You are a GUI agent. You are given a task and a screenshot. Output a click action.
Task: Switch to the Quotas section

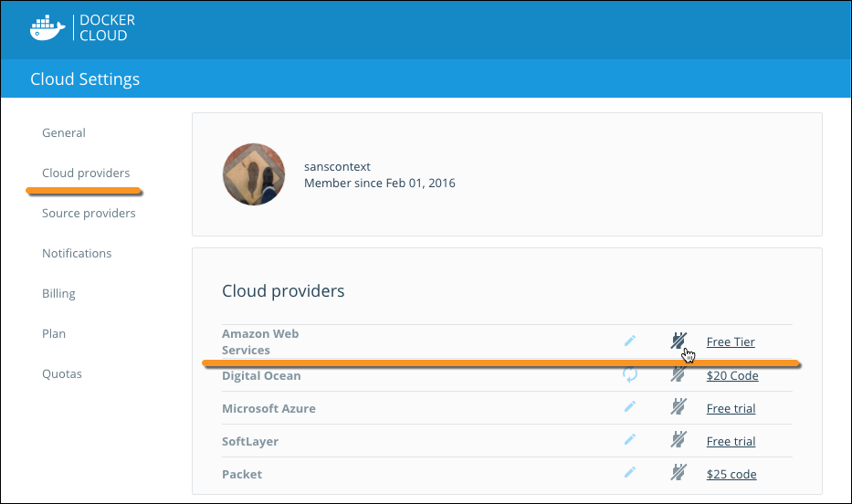click(x=62, y=374)
